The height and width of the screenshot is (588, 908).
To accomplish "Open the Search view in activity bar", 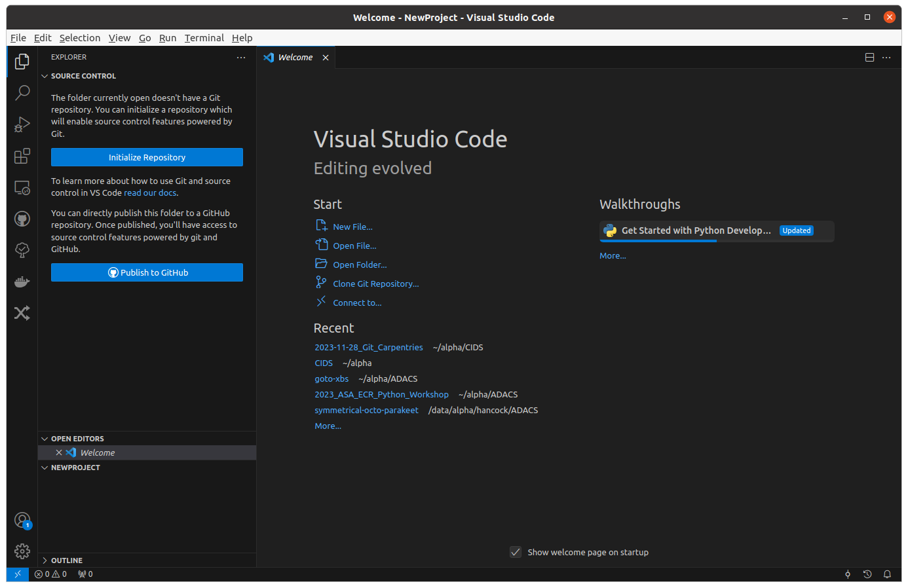I will point(22,92).
